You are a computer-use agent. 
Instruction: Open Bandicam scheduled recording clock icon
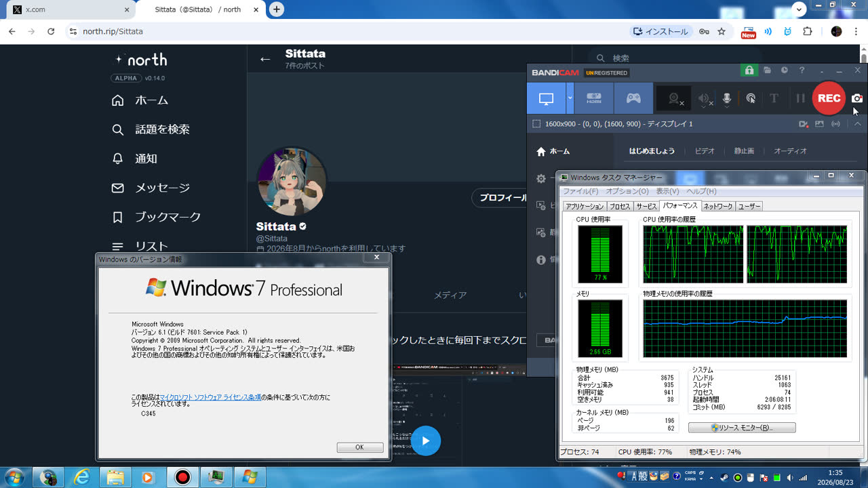[x=785, y=70]
